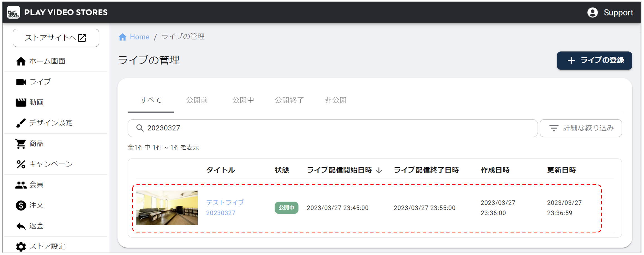Viewport: 644px width, 255px height.
Task: Click the people icon for 会員
Action: tap(21, 185)
